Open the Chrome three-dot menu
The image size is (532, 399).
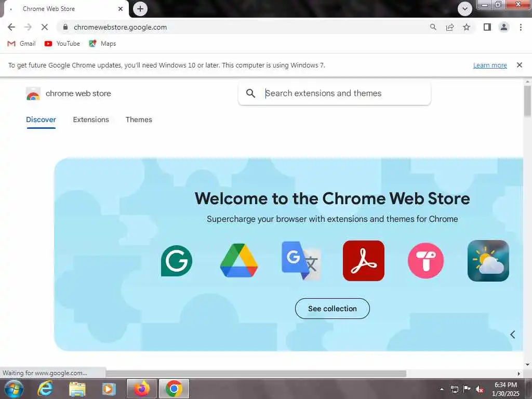(x=521, y=27)
